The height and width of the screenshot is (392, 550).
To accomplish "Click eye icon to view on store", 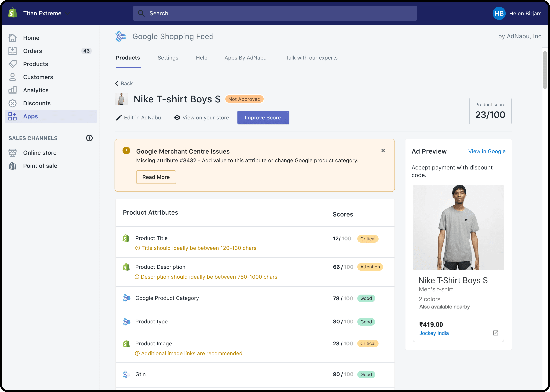I will (x=177, y=118).
